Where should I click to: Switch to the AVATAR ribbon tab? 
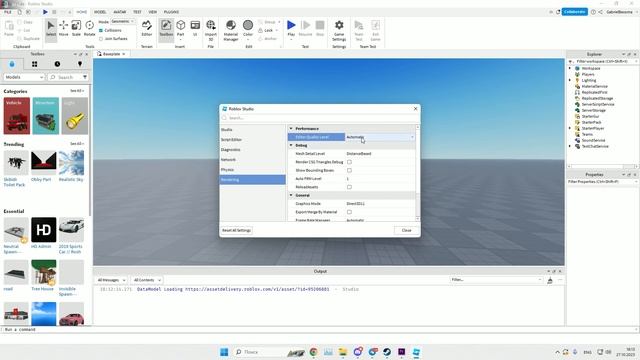120,12
